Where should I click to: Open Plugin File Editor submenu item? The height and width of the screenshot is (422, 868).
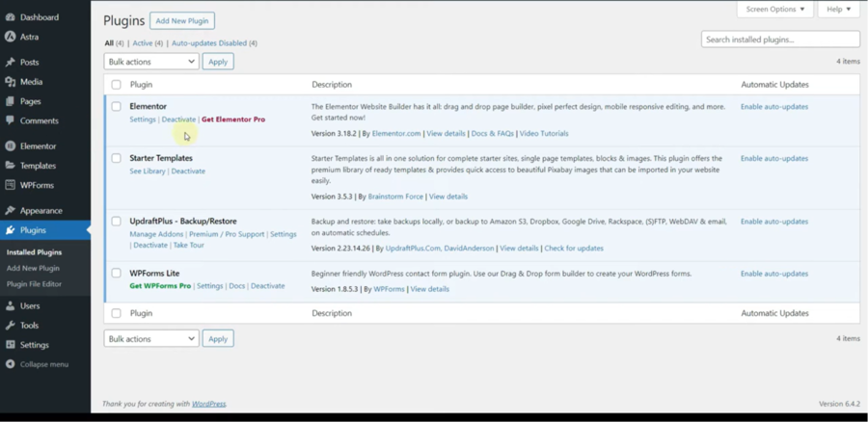click(35, 284)
